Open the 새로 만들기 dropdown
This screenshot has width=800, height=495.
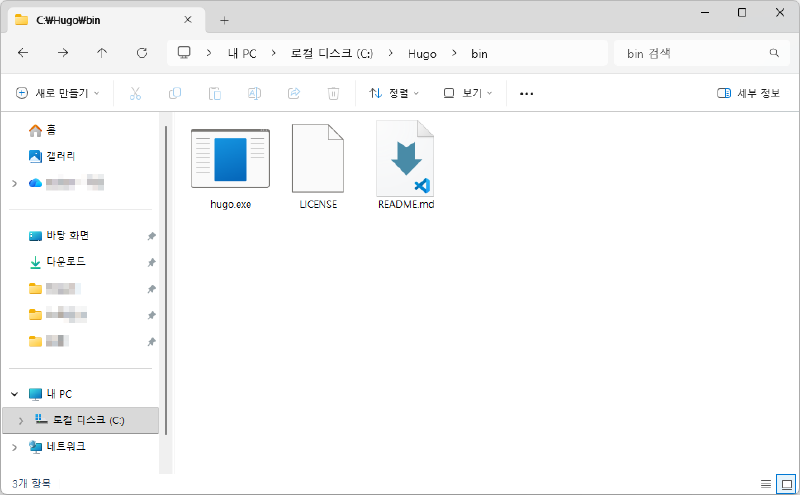58,93
